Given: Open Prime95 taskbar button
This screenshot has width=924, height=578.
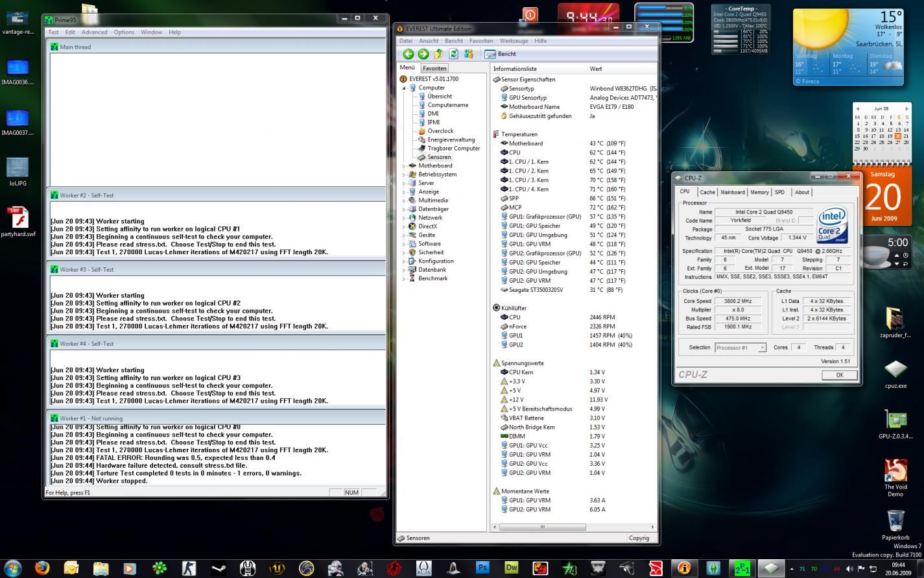Looking at the screenshot, I should 742,568.
